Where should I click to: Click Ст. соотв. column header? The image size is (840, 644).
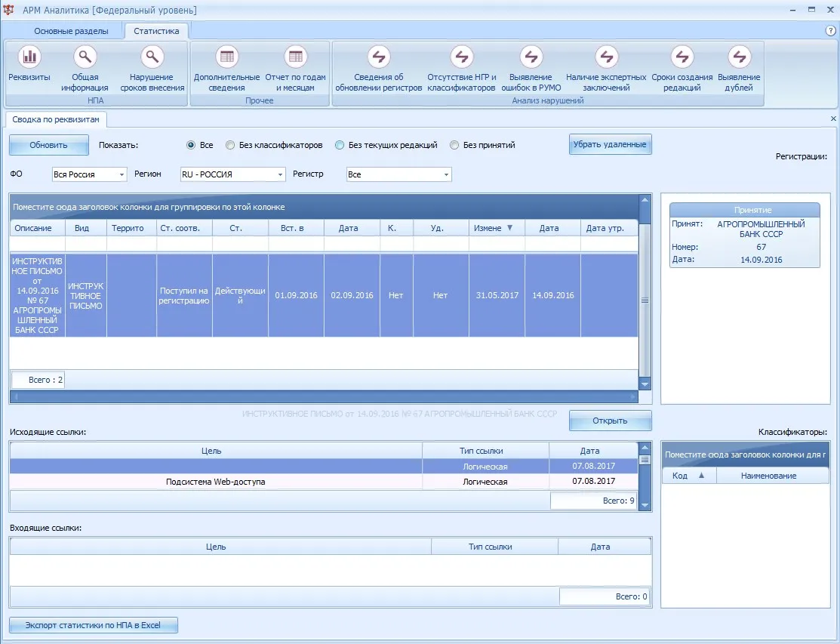tap(184, 228)
